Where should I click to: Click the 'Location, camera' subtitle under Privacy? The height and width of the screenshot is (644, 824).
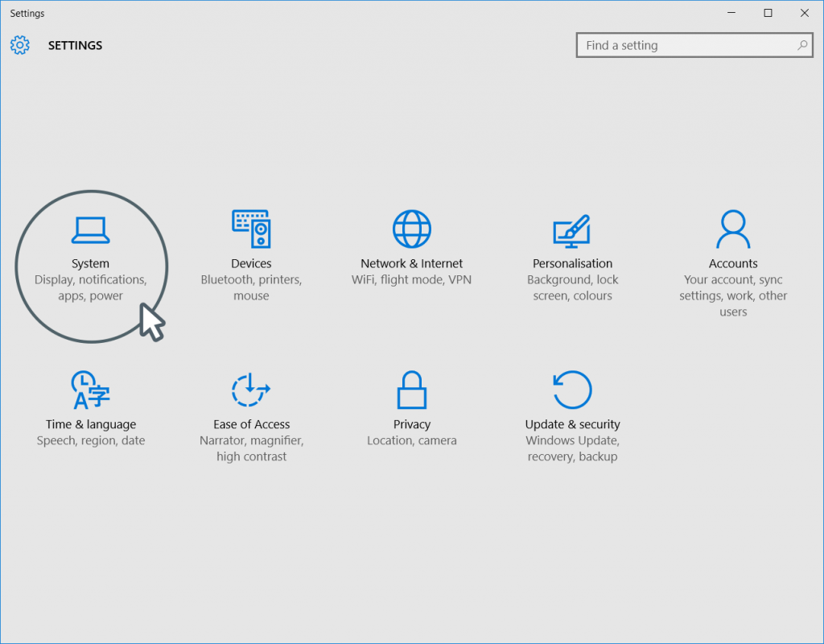(411, 440)
